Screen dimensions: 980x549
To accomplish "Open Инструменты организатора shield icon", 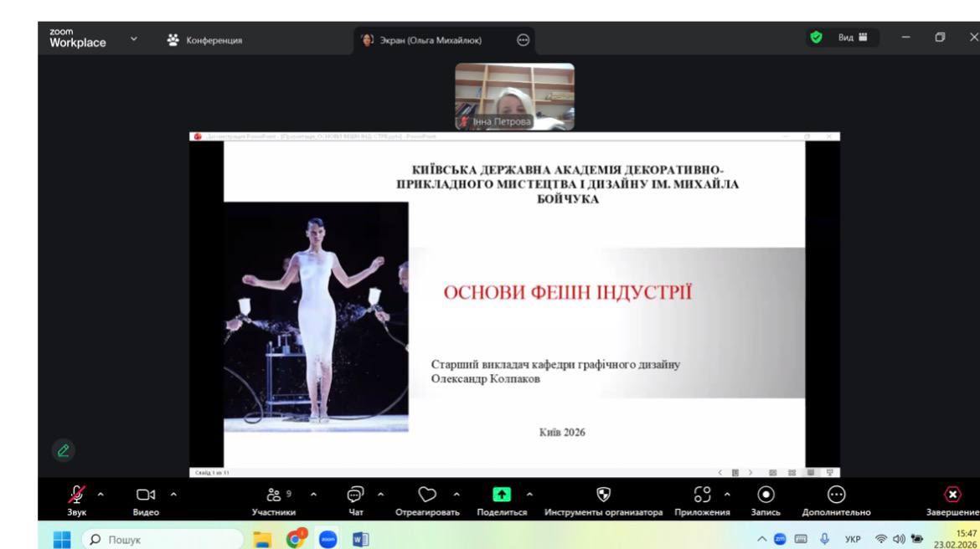I will point(603,495).
